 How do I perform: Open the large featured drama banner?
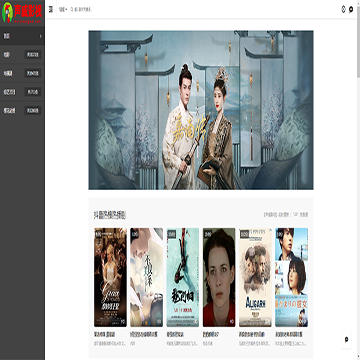click(201, 110)
